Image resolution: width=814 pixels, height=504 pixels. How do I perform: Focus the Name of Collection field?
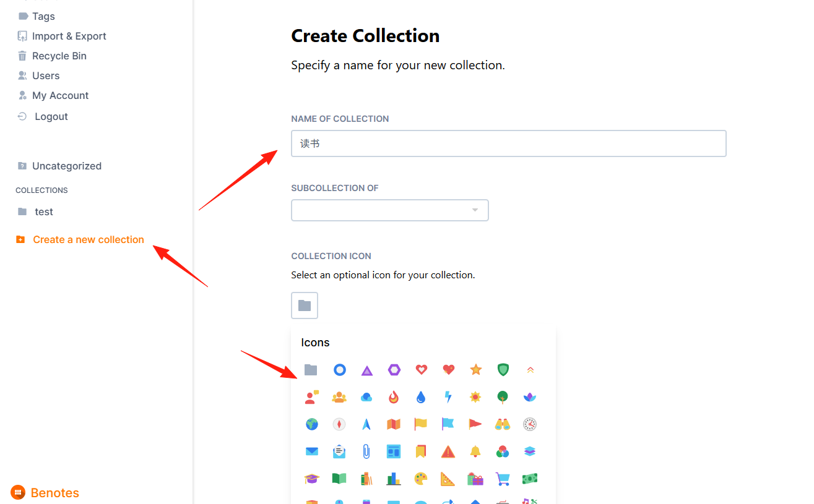pyautogui.click(x=508, y=143)
